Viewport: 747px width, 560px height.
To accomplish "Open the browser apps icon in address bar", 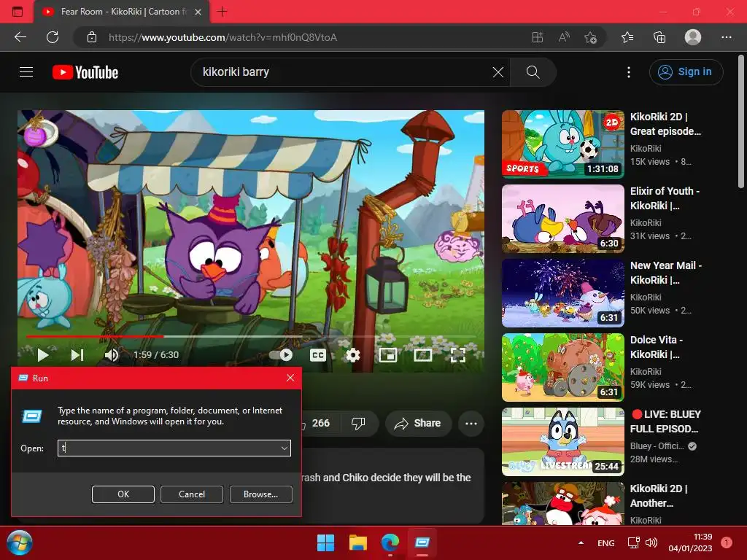I will (x=538, y=37).
